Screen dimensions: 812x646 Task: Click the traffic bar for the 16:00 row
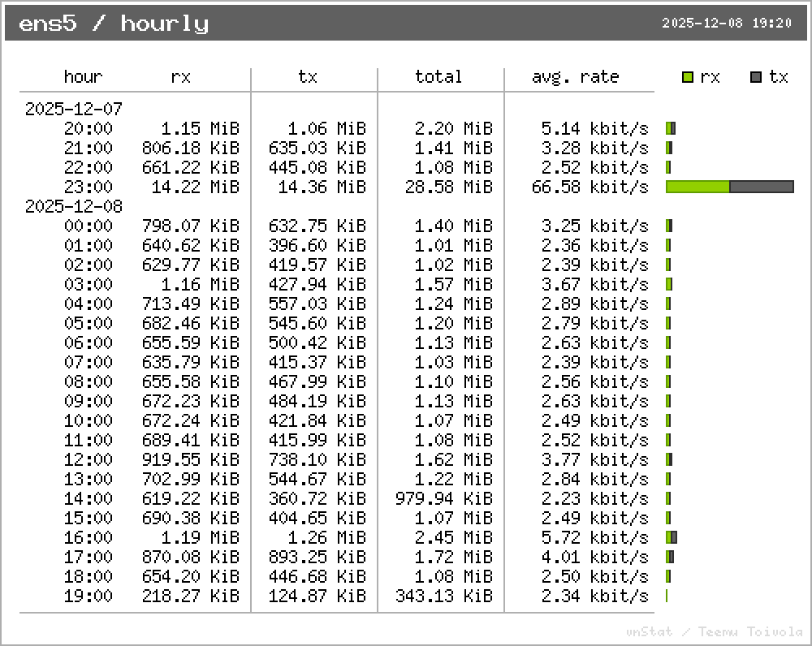click(671, 537)
